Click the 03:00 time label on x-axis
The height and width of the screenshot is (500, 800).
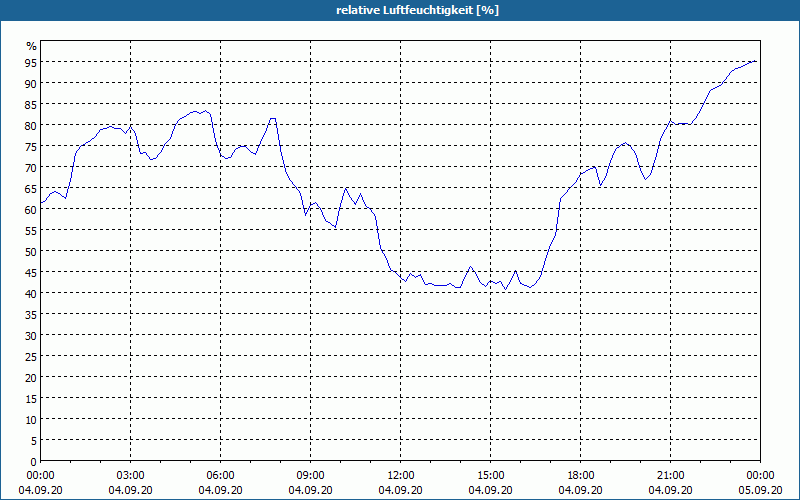131,476
